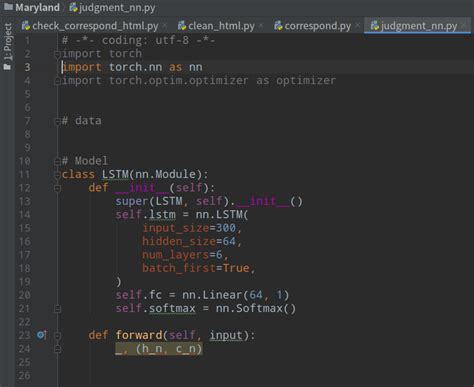Click 'nn.Softmax()' on line 21

pyautogui.click(x=256, y=308)
